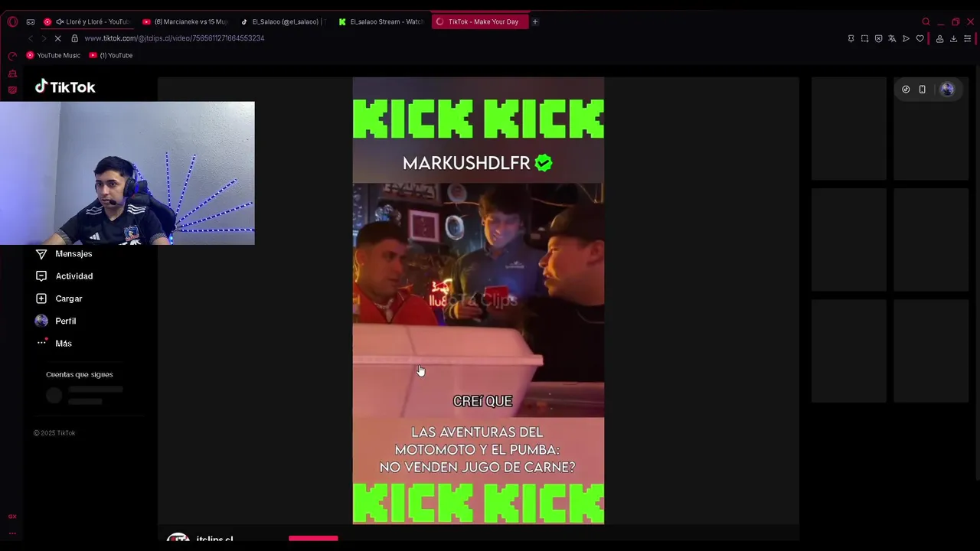Open the Opera GX sidebar three-dots settings
This screenshot has height=551, width=980.
(12, 533)
